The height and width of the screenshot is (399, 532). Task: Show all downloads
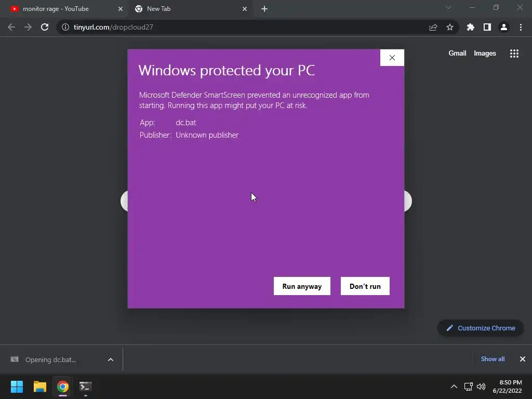tap(493, 359)
